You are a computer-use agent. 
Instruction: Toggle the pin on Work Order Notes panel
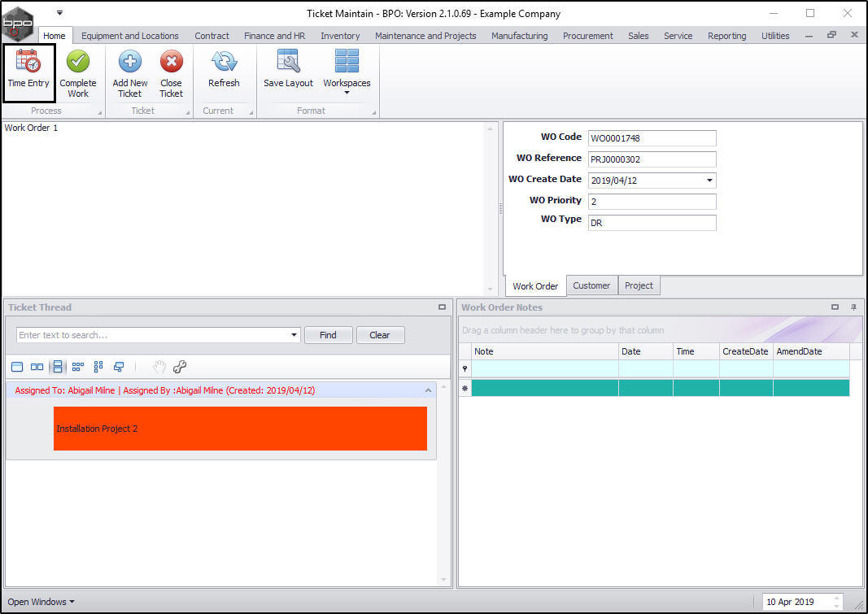point(853,307)
